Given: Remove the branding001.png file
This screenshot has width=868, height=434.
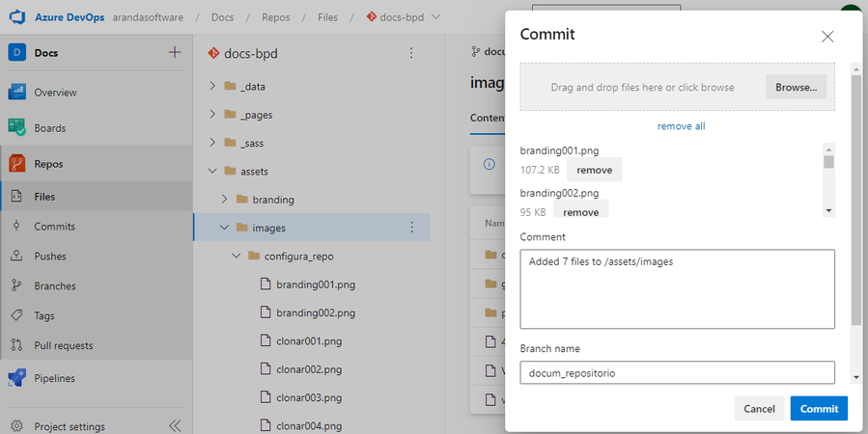Looking at the screenshot, I should pos(594,170).
